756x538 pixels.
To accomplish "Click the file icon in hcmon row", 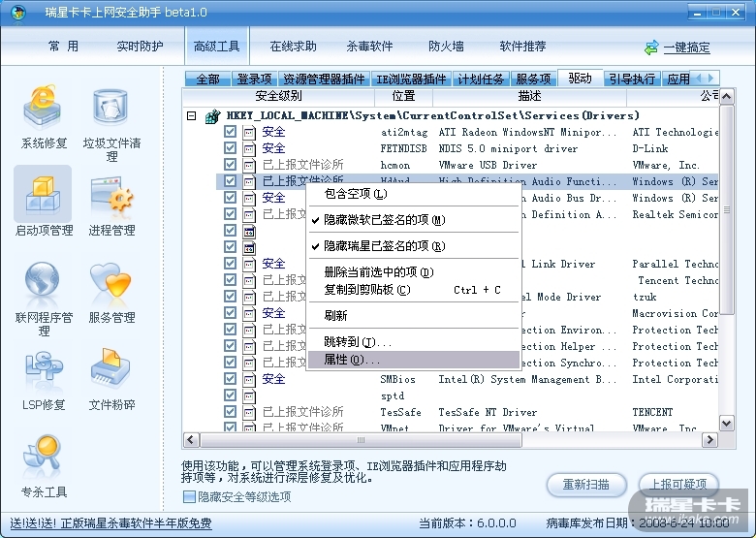I will click(249, 166).
